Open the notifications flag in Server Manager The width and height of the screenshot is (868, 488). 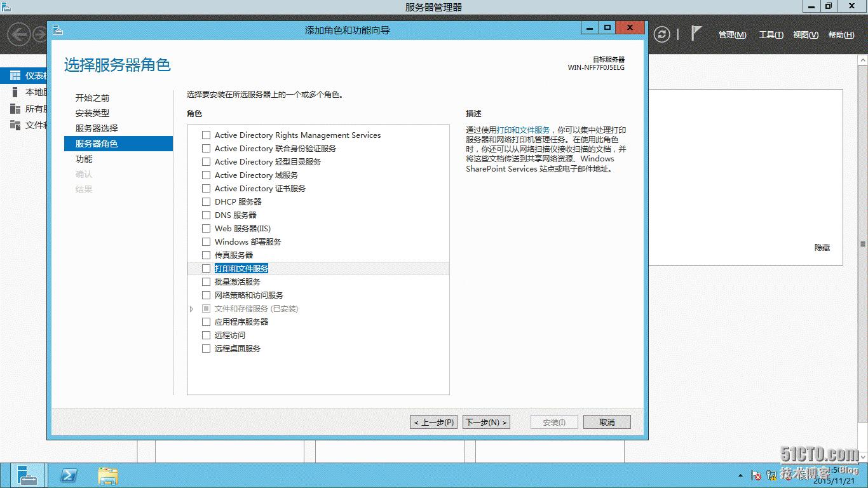point(697,33)
